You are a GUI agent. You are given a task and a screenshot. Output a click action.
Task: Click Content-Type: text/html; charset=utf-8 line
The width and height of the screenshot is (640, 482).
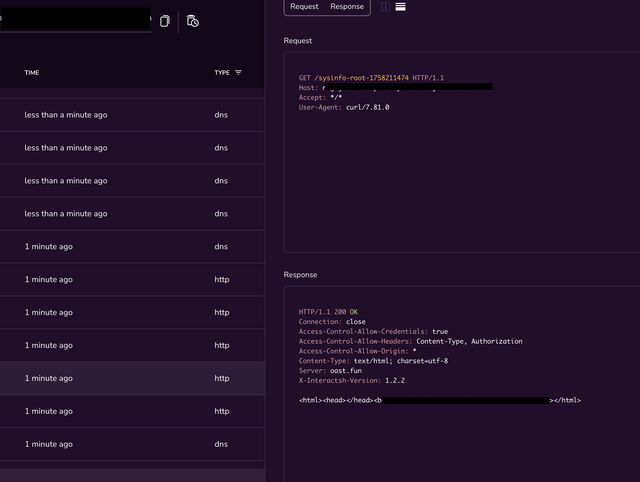pos(373,361)
